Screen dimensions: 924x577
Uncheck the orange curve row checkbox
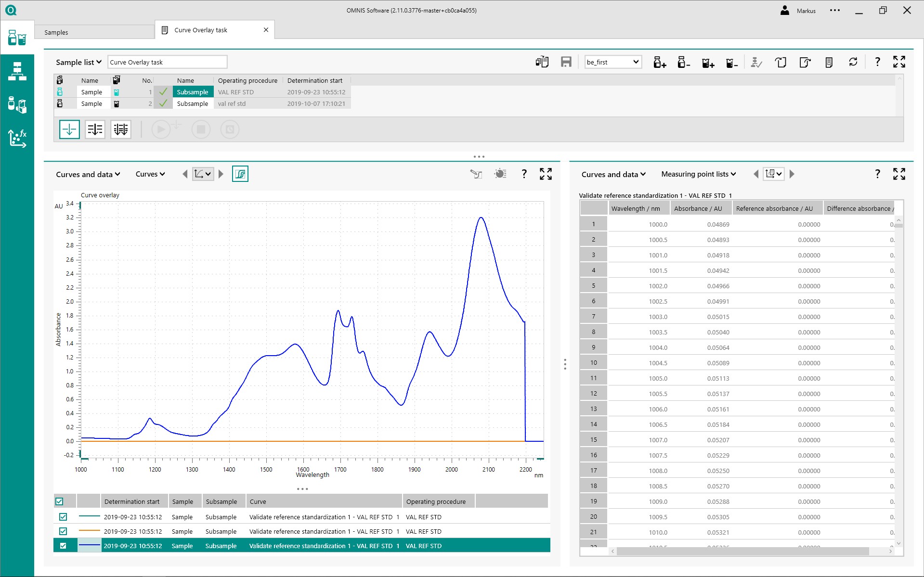point(63,531)
